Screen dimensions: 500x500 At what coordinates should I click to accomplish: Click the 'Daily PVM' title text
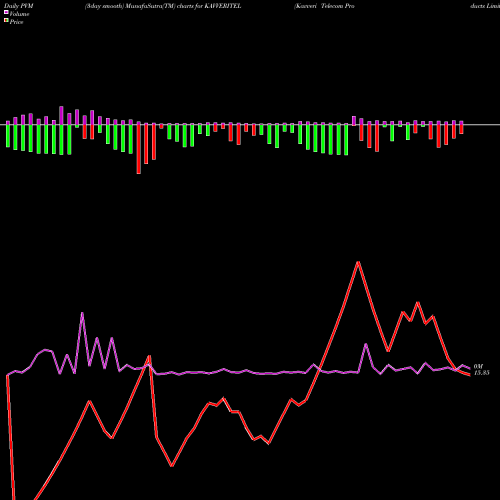(19, 6)
